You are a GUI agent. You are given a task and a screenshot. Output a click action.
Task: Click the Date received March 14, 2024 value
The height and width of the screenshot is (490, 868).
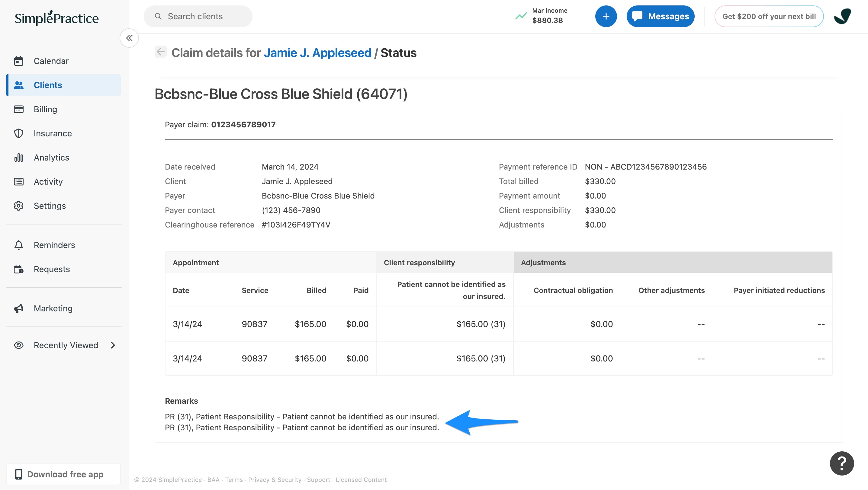click(290, 167)
